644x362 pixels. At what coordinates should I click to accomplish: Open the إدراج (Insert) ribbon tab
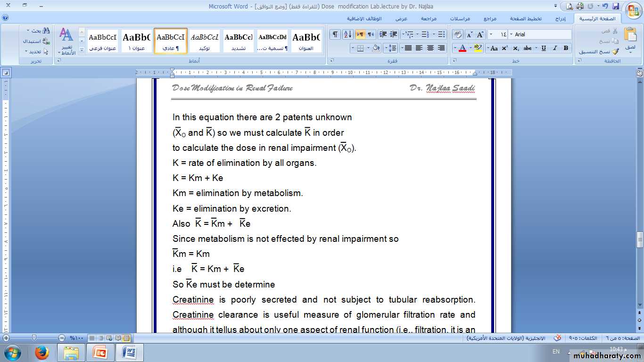[x=560, y=19]
